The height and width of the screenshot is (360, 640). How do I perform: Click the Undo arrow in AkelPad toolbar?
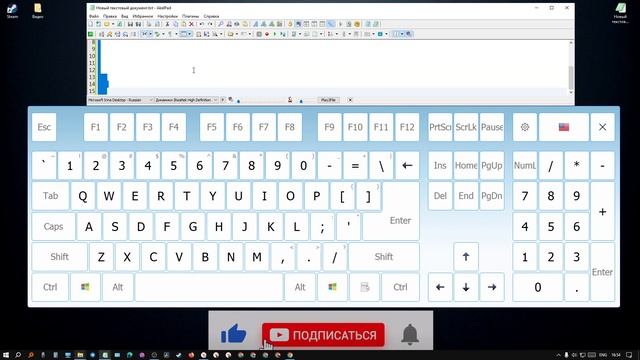click(201, 24)
